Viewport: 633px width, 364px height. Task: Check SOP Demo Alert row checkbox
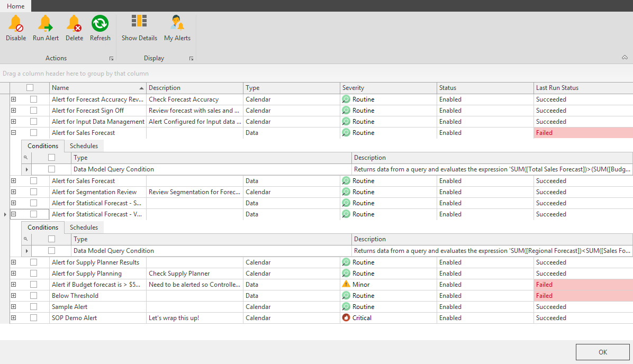pos(33,317)
